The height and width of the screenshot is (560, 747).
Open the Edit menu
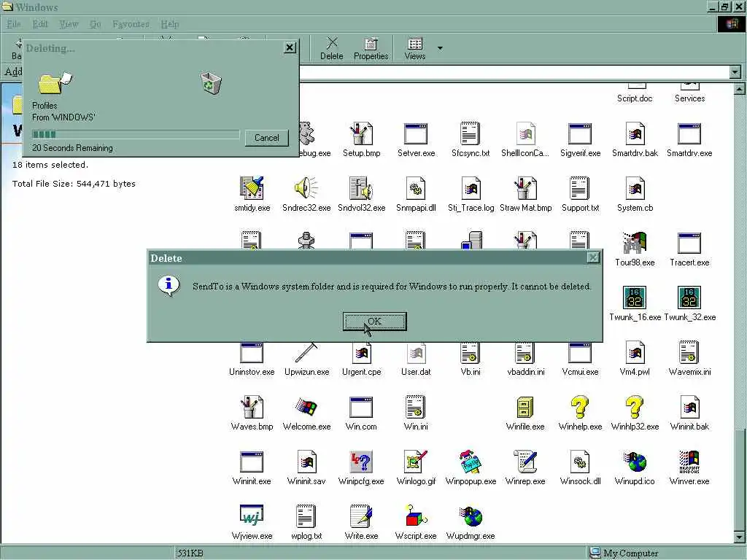40,24
